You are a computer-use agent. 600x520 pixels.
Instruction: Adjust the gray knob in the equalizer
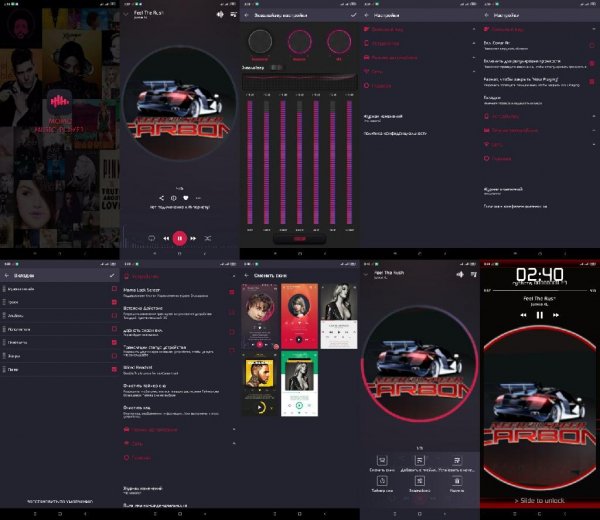click(x=260, y=41)
